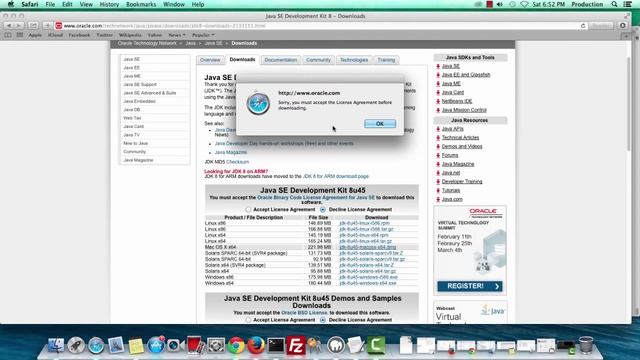This screenshot has width=640, height=360.
Task: Click the page's vertical scrollbar
Action: pos(629,104)
